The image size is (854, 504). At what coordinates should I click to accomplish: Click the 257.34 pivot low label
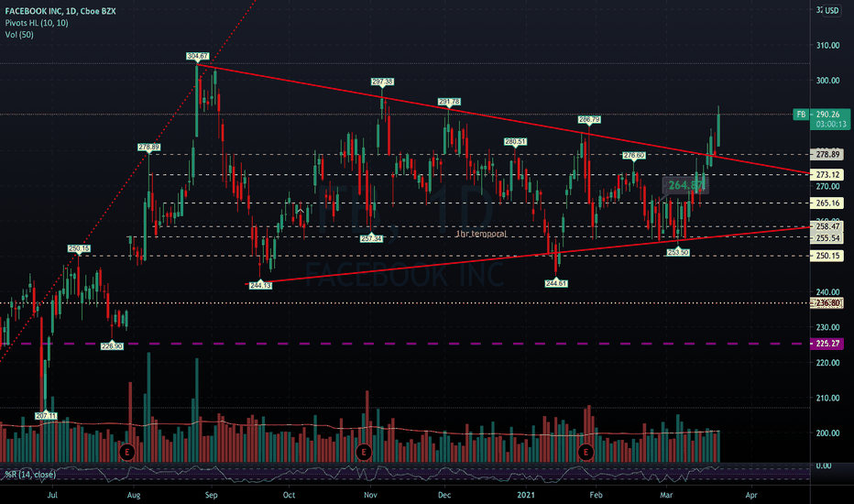click(x=371, y=238)
